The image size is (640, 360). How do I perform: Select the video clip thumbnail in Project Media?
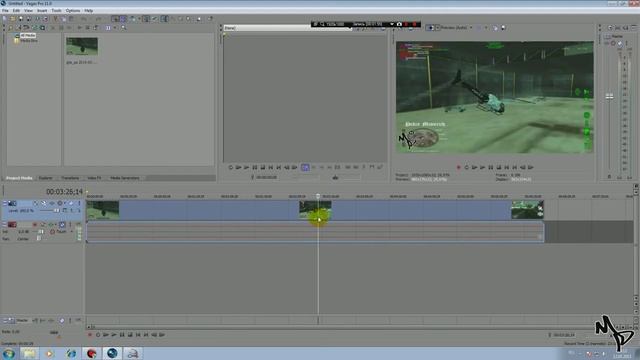point(82,46)
